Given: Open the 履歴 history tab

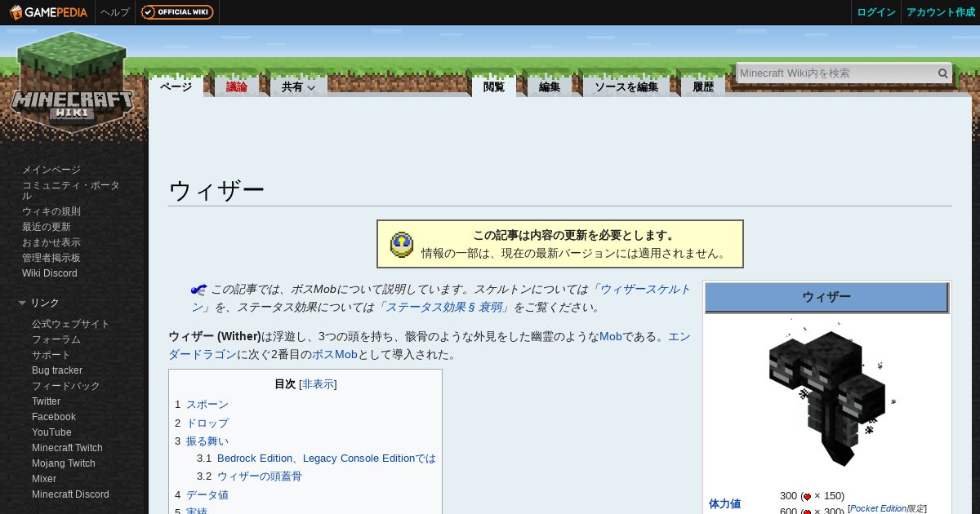Looking at the screenshot, I should [x=703, y=87].
